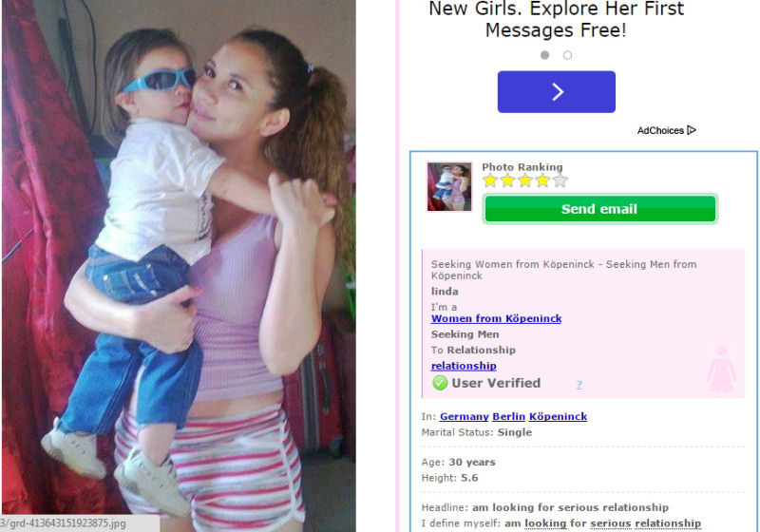Click the pink female silhouette icon
The height and width of the screenshot is (532, 760).
(x=722, y=370)
